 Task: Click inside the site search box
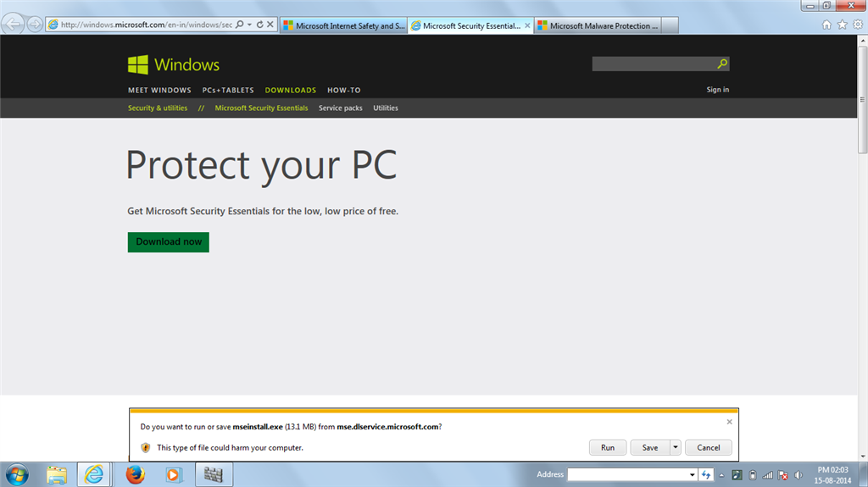654,64
